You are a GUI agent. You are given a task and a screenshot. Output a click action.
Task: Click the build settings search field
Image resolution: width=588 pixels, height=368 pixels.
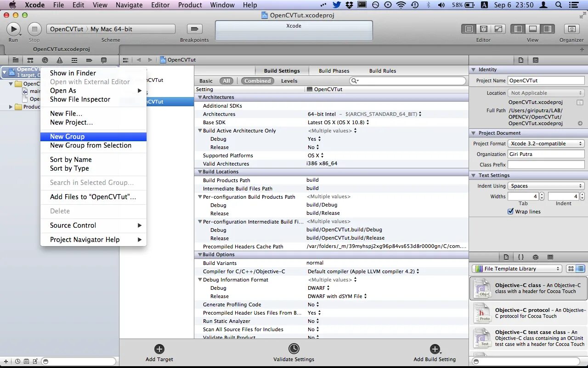[x=408, y=81]
